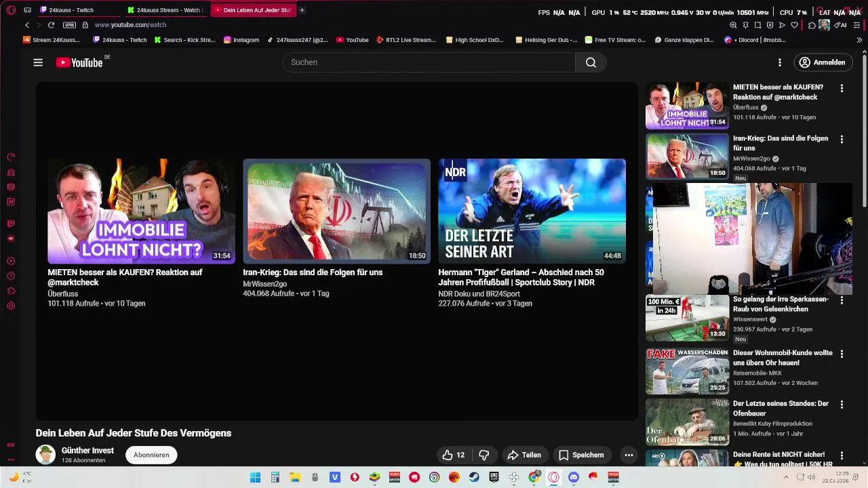This screenshot has width=868, height=488.
Task: Click the Teilen share button
Action: point(524,455)
